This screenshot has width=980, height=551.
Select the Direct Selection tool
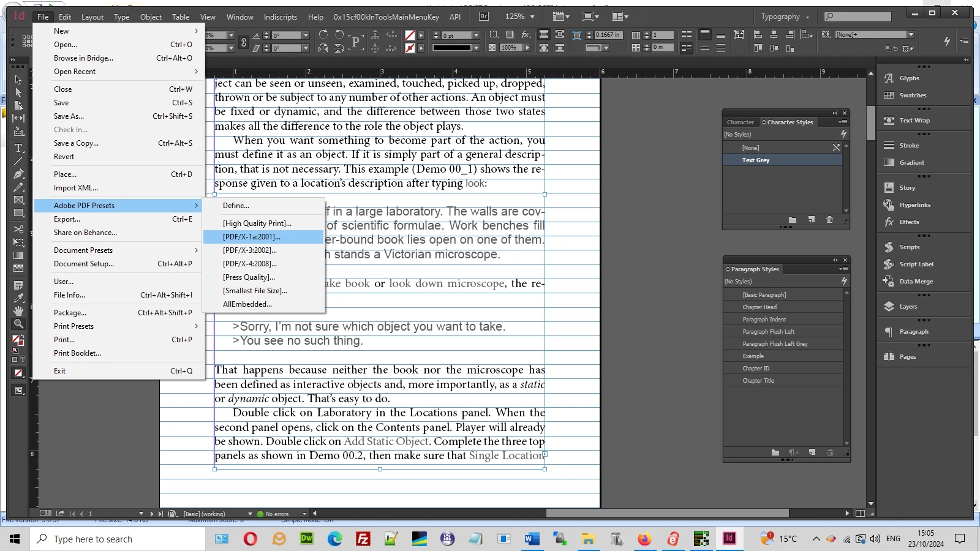pos(18,92)
